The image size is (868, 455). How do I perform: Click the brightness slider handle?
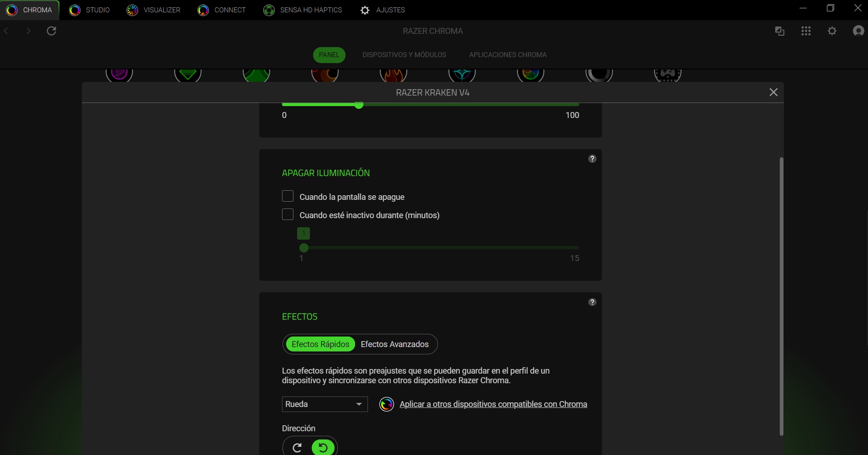[359, 105]
